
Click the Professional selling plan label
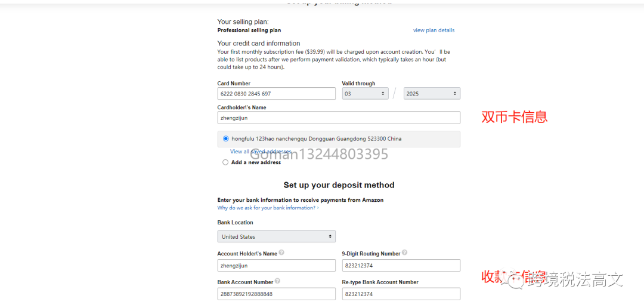tap(249, 30)
